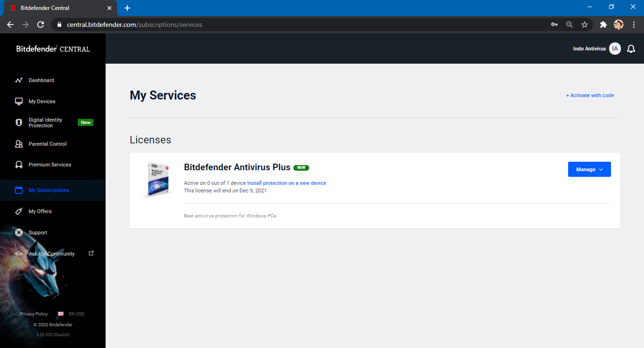Click the New badge next to Digital Identity

85,123
